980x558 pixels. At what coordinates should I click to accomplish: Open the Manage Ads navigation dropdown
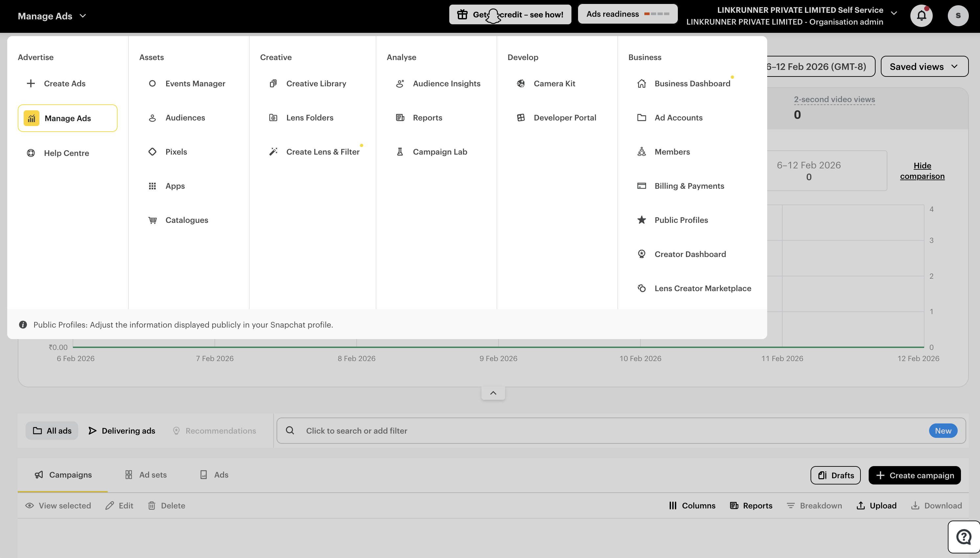(x=52, y=16)
